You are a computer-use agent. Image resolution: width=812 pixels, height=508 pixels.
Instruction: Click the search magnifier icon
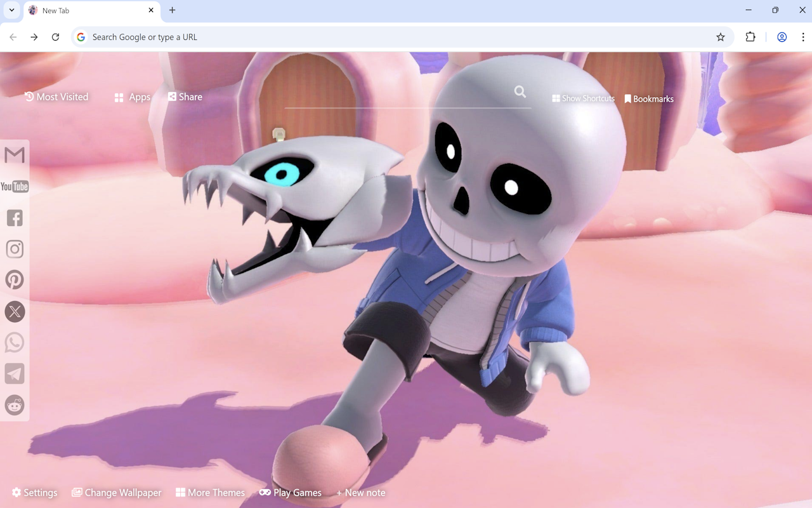coord(520,91)
